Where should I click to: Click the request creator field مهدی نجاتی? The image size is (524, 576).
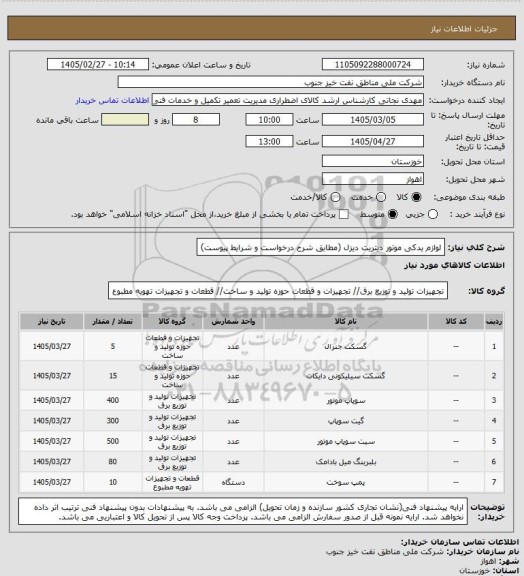pyautogui.click(x=288, y=100)
